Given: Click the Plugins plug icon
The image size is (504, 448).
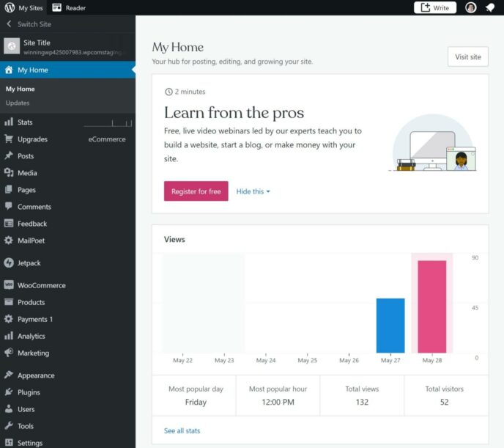Looking at the screenshot, I should [x=9, y=392].
